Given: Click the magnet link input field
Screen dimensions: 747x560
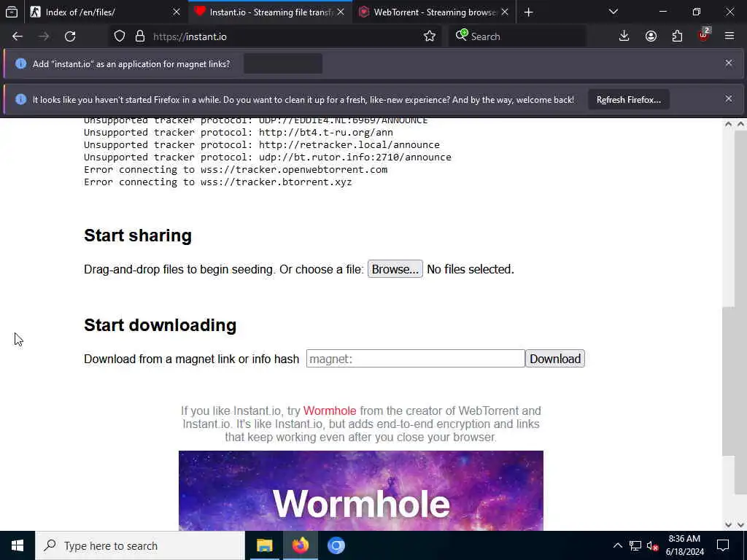Looking at the screenshot, I should (x=415, y=359).
